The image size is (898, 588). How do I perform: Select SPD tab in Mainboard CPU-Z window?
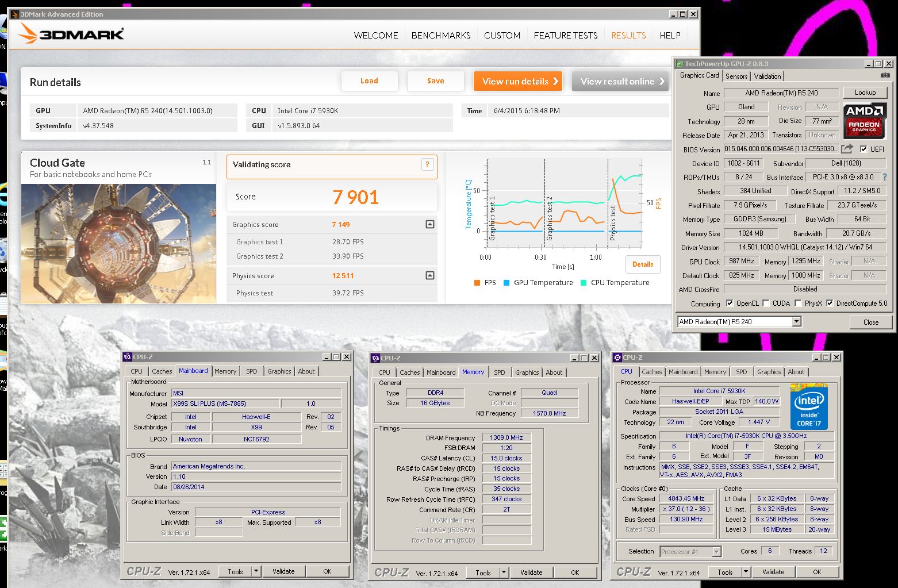[x=252, y=371]
